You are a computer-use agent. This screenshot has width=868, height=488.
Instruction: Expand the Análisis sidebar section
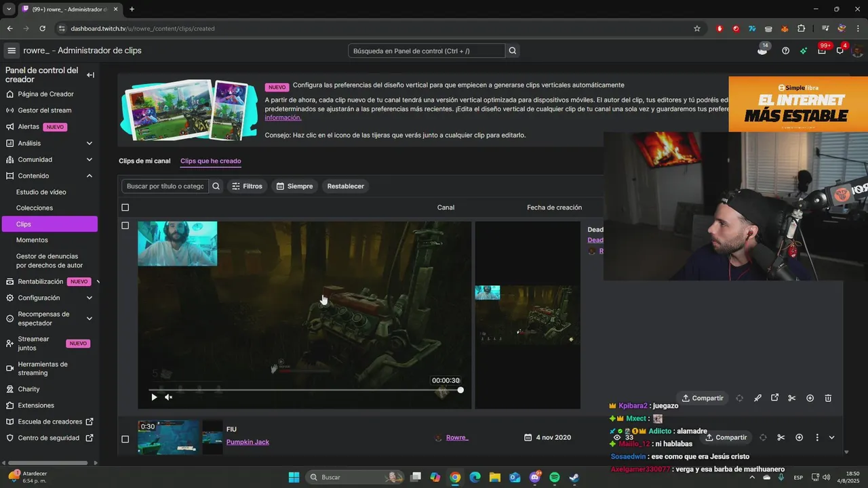90,143
